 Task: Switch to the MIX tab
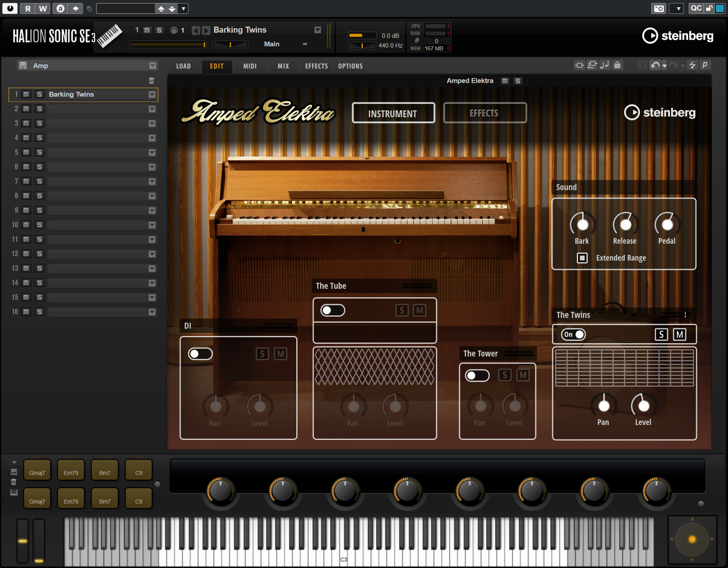[x=283, y=66]
